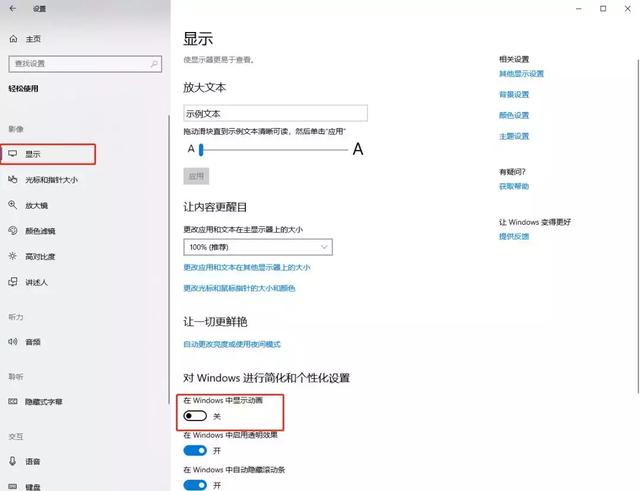Open 光标和指针大小 settings page

(51, 180)
